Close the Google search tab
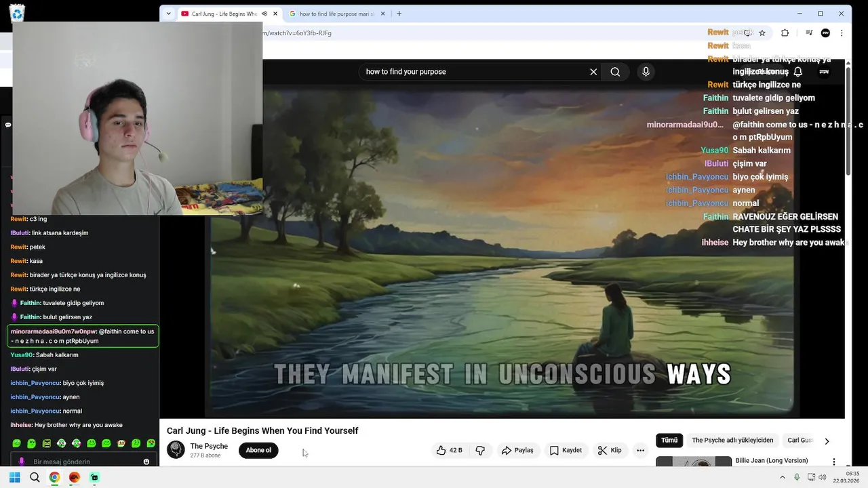Viewport: 868px width, 488px height. click(382, 14)
